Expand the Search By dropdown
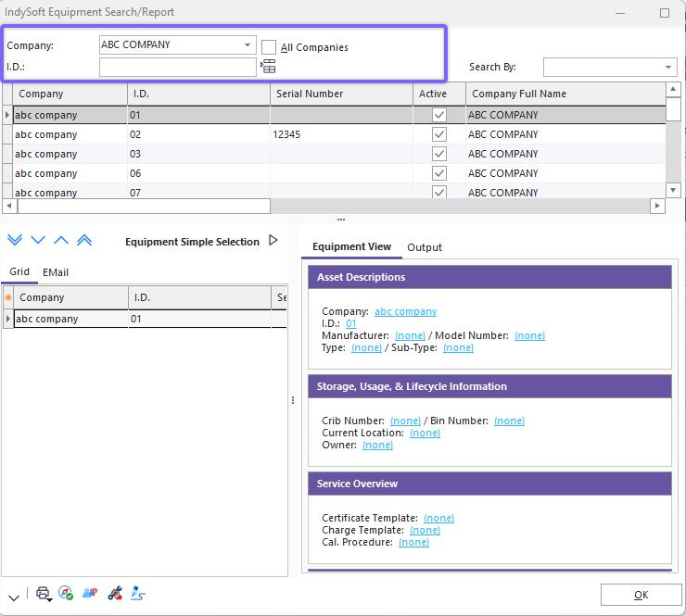 coord(668,67)
